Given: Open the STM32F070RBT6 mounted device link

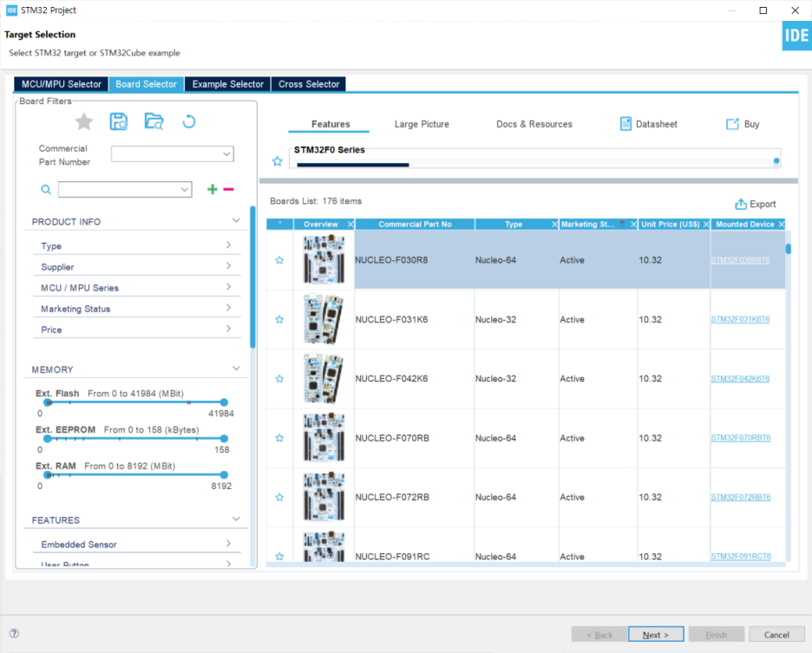Looking at the screenshot, I should pos(741,438).
